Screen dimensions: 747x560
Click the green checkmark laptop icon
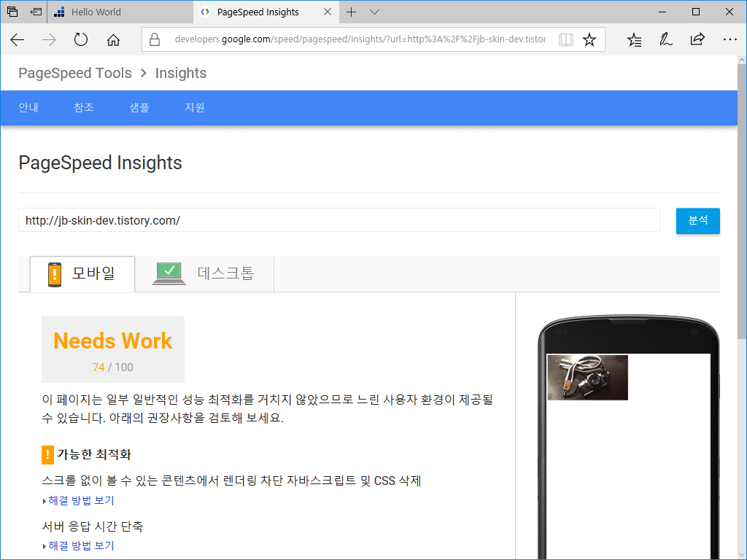click(x=169, y=273)
